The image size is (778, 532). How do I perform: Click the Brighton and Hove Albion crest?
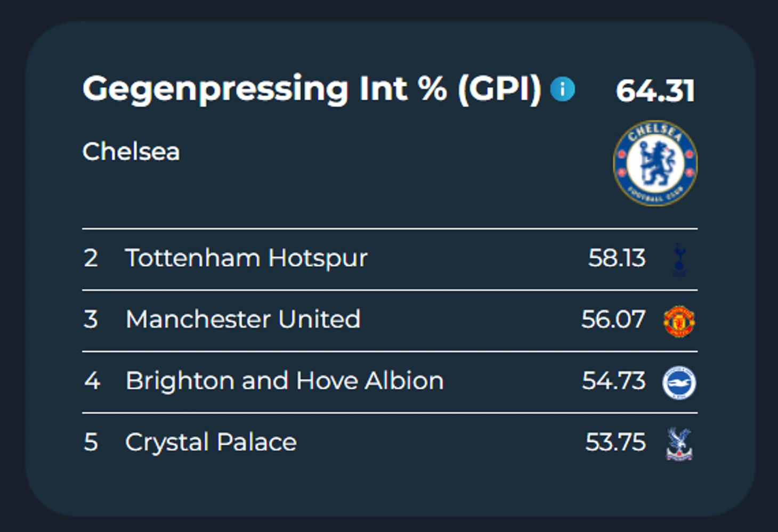point(679,382)
